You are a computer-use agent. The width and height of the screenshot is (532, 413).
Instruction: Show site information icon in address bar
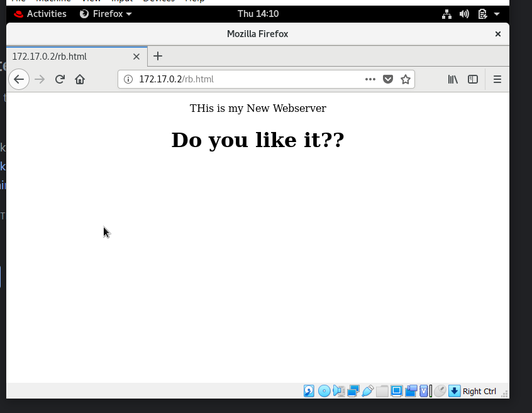(128, 79)
